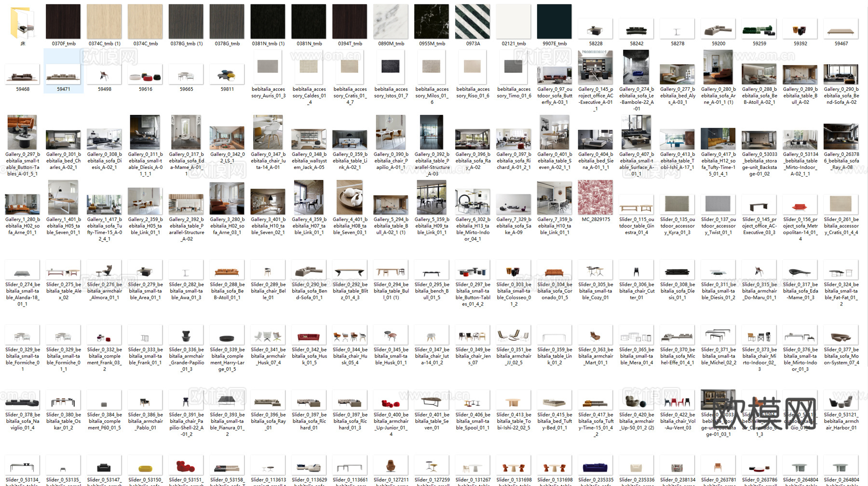Screen dimensions: 868x486
Task: Click Gallery_0_413 table Tobi-Ishi image
Action: coord(678,140)
